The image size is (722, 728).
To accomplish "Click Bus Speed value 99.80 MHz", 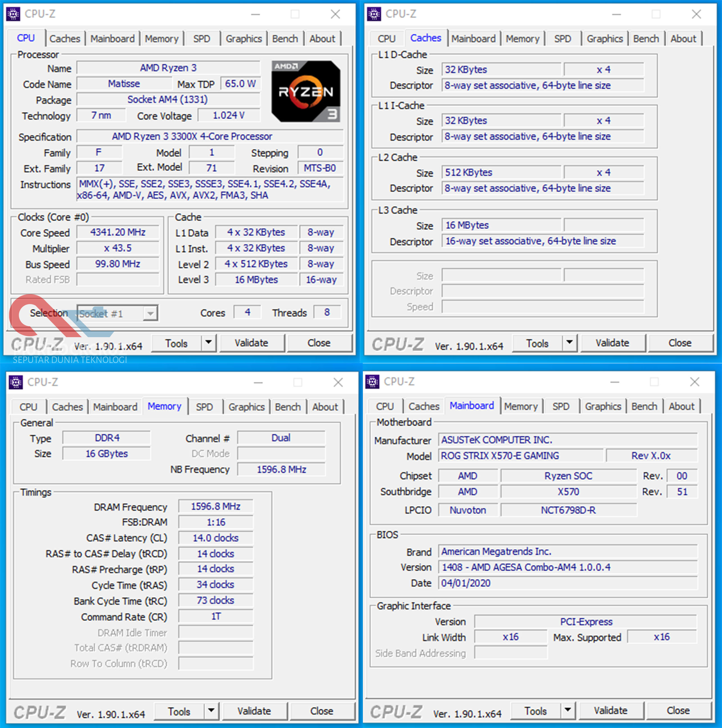I will click(117, 264).
